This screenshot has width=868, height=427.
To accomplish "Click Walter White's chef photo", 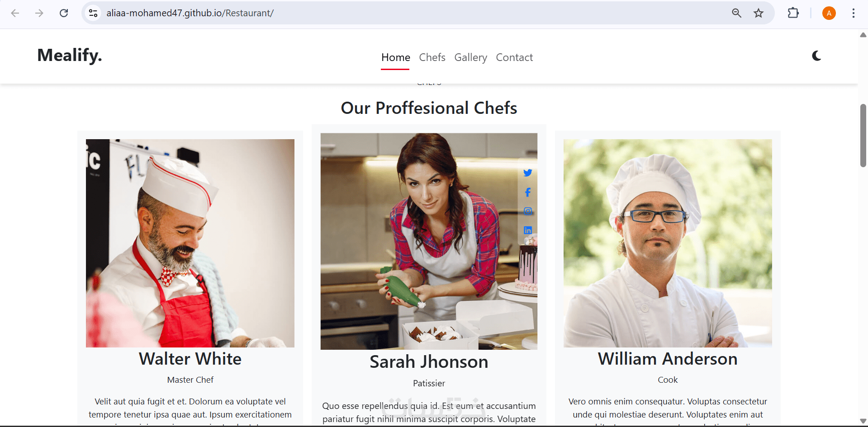I will [190, 243].
